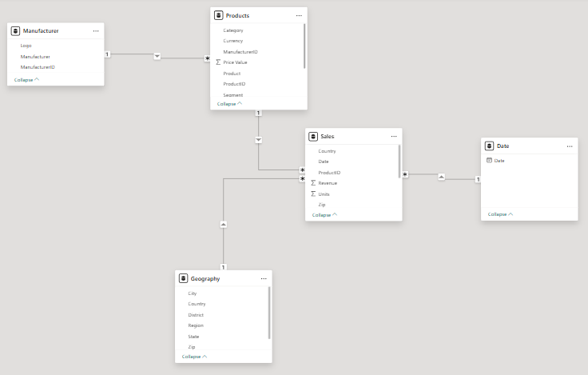Image resolution: width=588 pixels, height=375 pixels.
Task: Click the Manufacturer table icon
Action: [x=15, y=30]
